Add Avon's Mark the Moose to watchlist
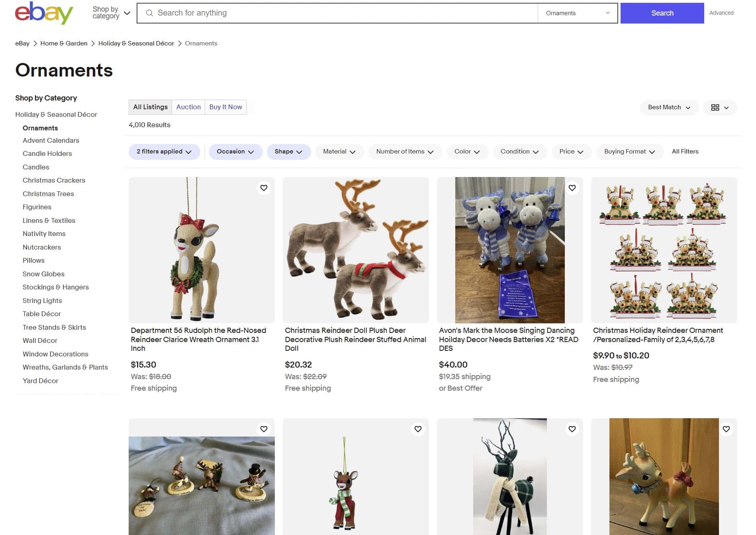756x535 pixels. (572, 188)
